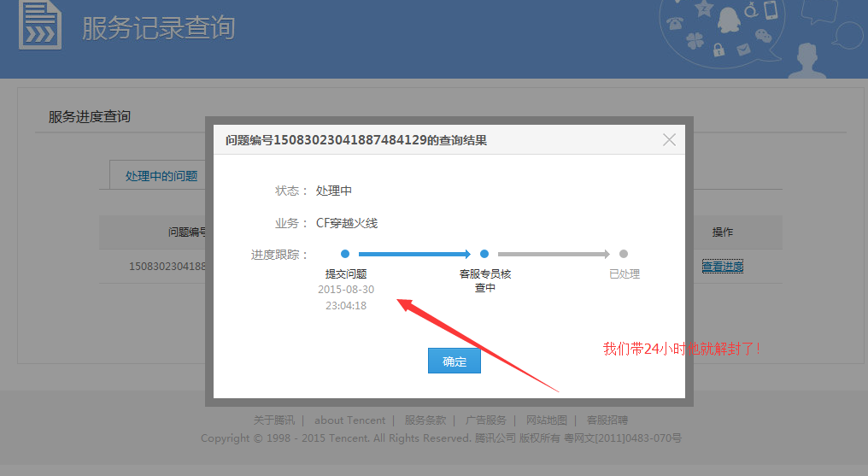Click the problem number cell 1508302304188
868x476 pixels.
tap(167, 267)
